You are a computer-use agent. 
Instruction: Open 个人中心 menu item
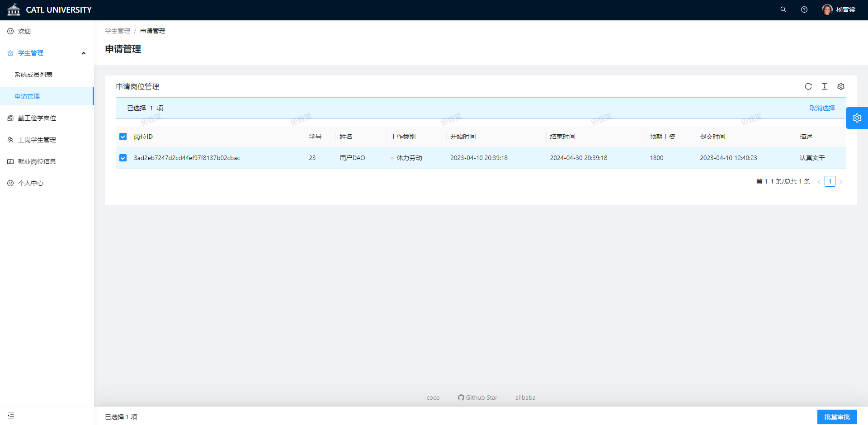[47, 183]
